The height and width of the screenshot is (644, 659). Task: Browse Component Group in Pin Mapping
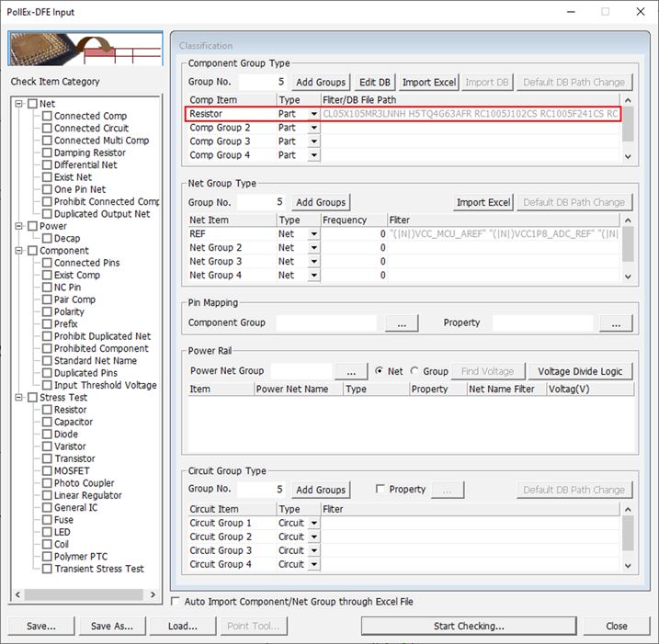401,323
